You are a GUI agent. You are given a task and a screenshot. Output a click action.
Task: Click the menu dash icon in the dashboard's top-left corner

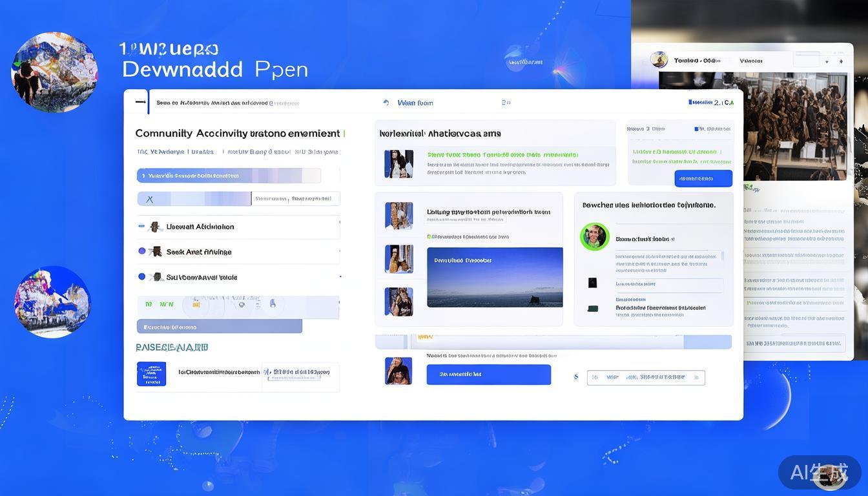click(x=140, y=101)
